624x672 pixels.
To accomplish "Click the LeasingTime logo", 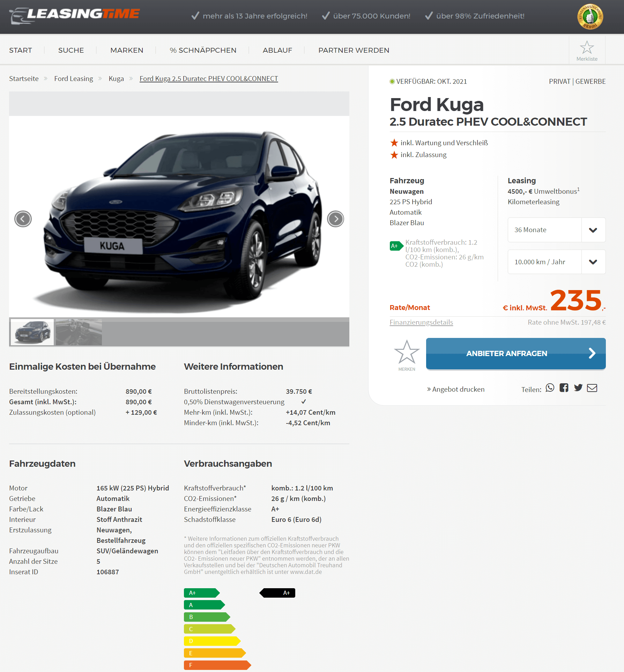I will click(74, 16).
